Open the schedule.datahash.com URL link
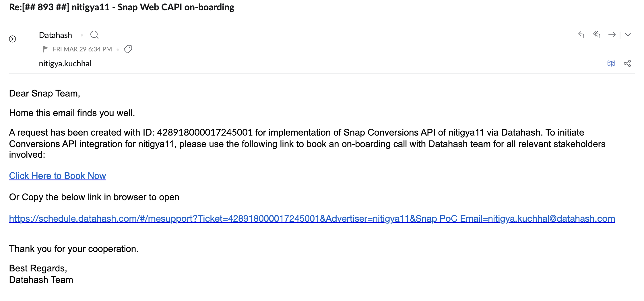 pos(312,219)
